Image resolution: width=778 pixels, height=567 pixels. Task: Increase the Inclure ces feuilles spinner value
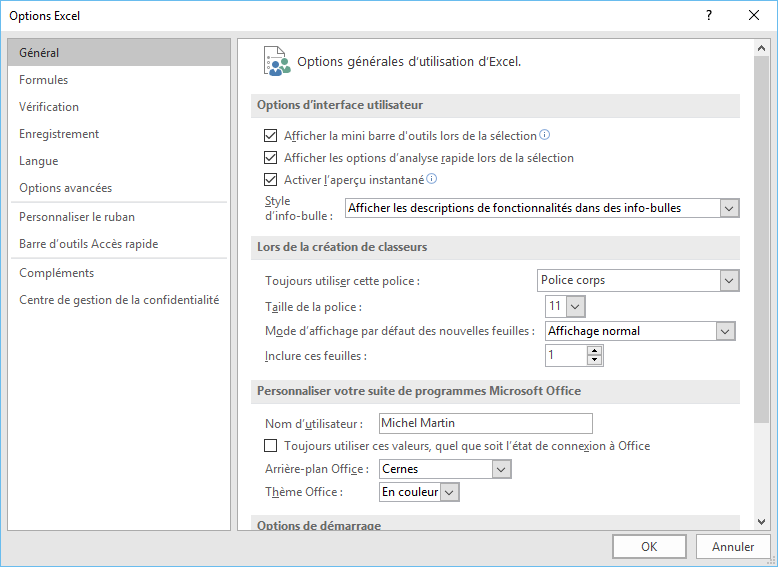595,351
